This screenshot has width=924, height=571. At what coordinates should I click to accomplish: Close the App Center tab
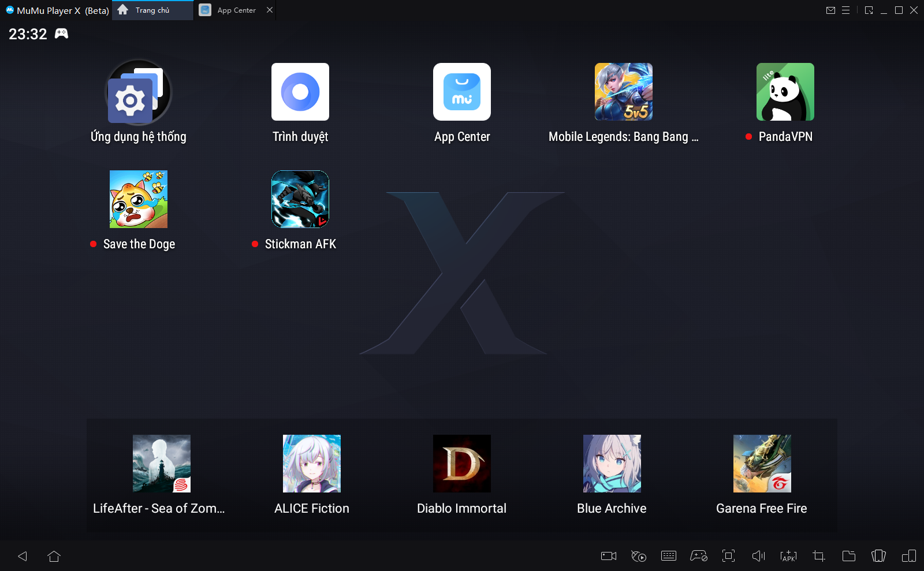pos(270,10)
